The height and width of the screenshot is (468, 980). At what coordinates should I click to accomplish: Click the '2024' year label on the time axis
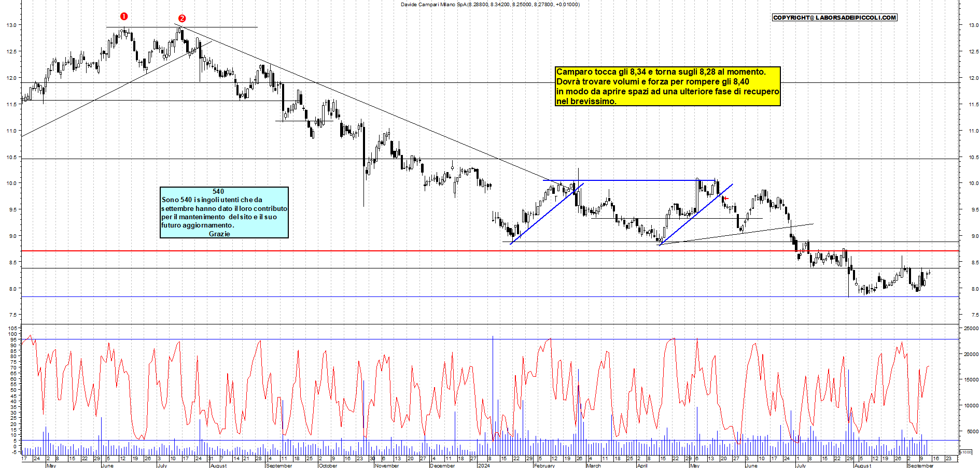click(484, 465)
